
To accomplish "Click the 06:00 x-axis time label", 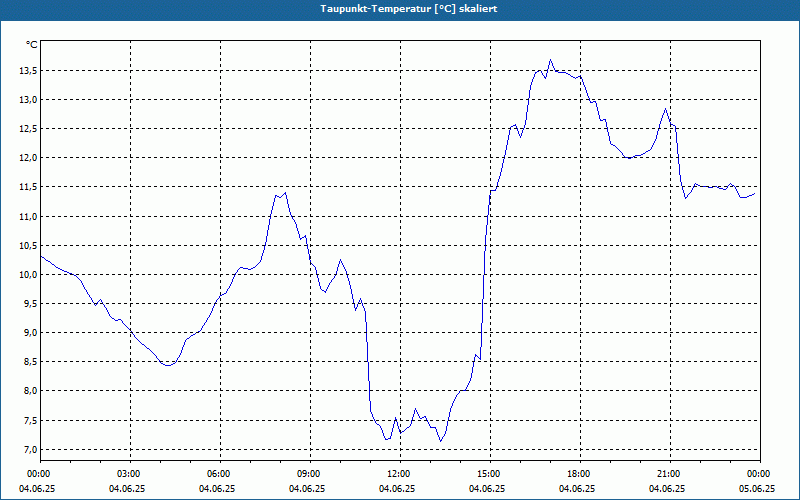I will click(x=220, y=474).
